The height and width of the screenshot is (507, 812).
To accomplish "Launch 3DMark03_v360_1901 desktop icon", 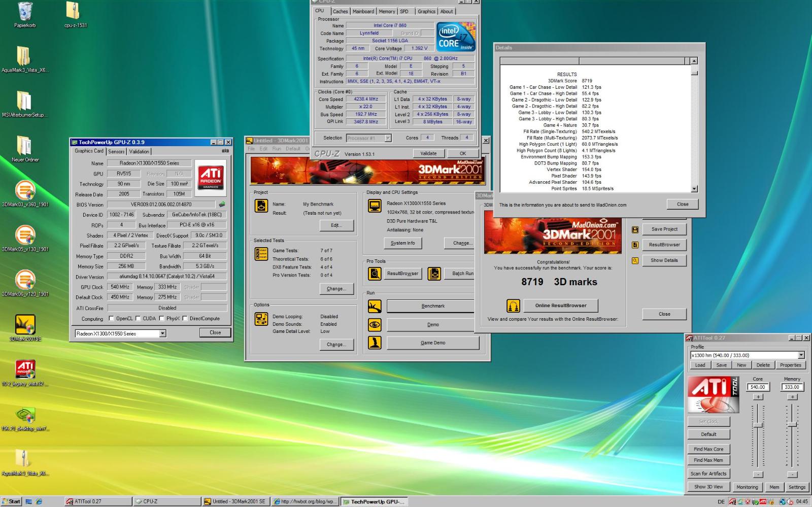I will 25,191.
